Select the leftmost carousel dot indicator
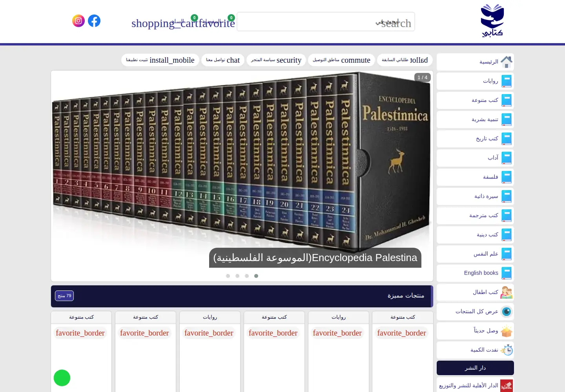Viewport: 565px width, 392px height. [228, 276]
